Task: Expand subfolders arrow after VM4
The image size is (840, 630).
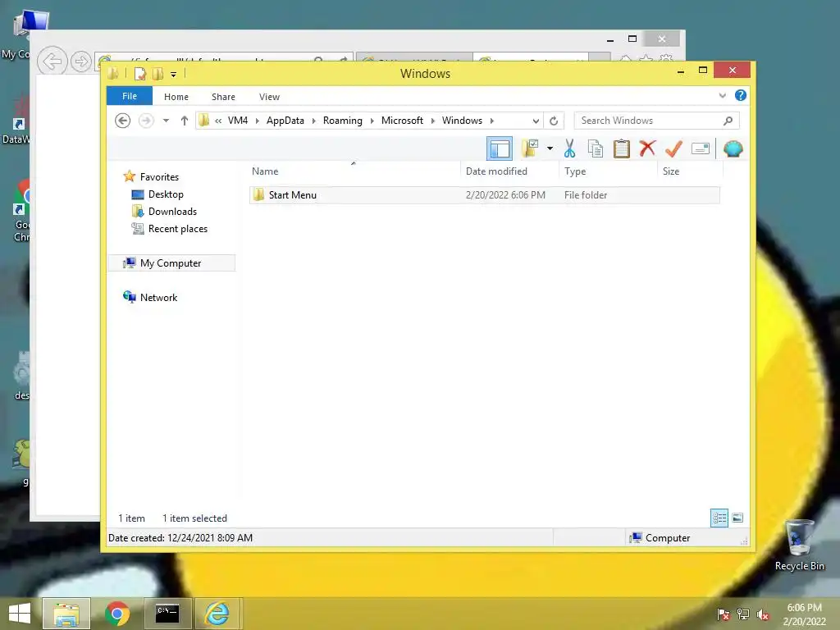Action: (x=257, y=121)
